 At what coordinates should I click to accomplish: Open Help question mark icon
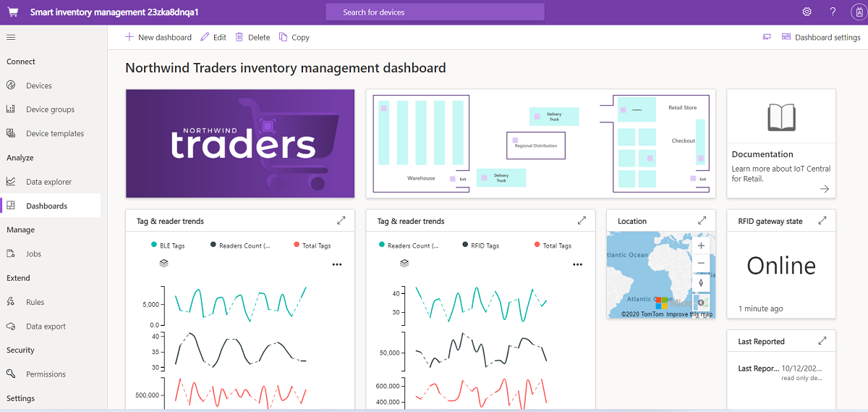click(x=833, y=12)
